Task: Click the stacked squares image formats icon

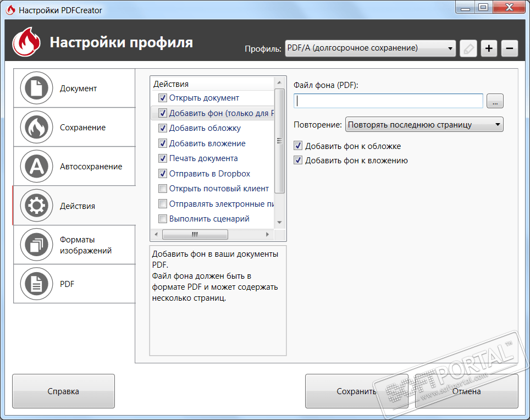Action: point(36,245)
